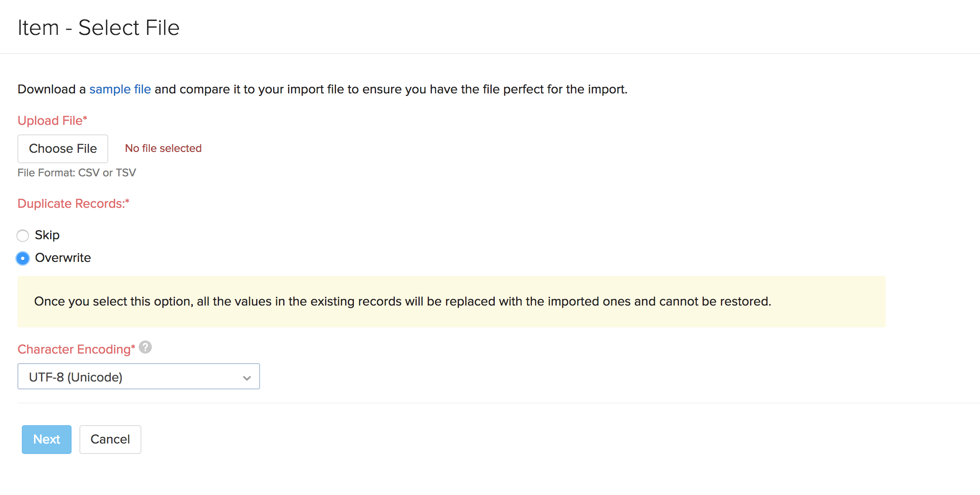Click the Character Encoding help question-mark icon
Image resolution: width=980 pixels, height=495 pixels.
point(145,347)
